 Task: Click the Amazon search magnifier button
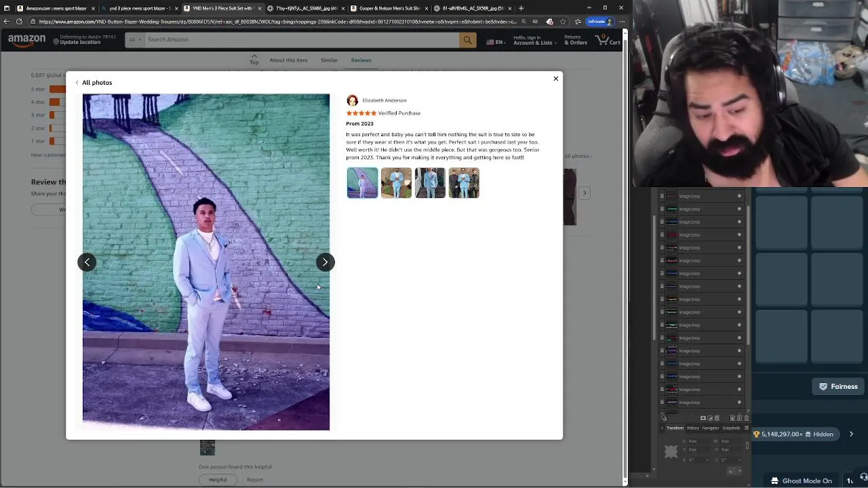click(x=467, y=40)
